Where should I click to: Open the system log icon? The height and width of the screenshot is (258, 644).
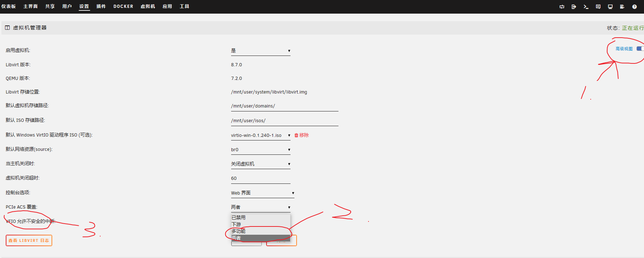pyautogui.click(x=622, y=7)
